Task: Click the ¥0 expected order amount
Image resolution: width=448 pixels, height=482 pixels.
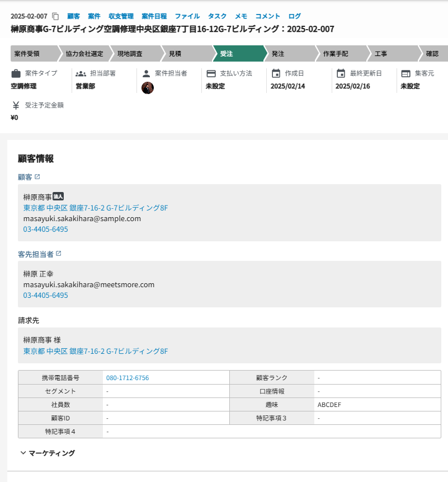Action: 15,118
